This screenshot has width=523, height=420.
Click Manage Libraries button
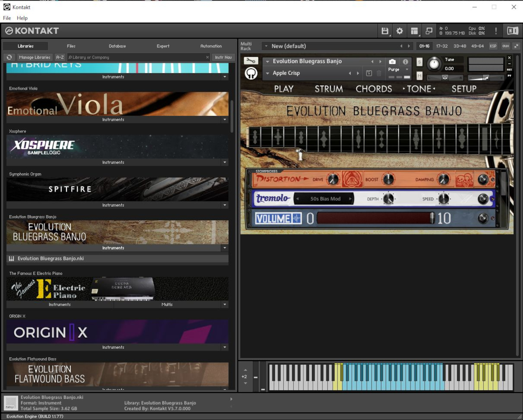click(x=35, y=57)
